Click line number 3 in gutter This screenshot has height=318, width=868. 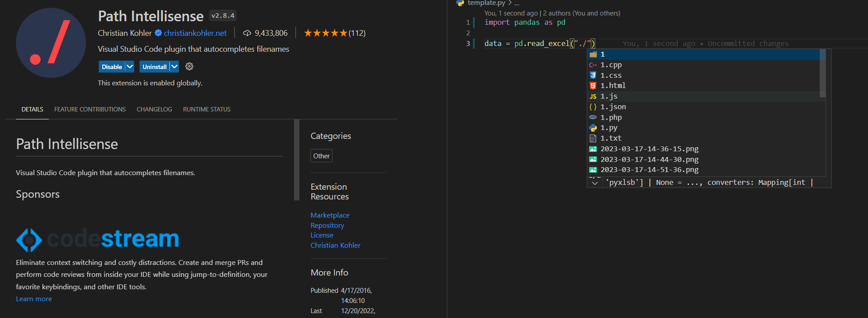468,43
